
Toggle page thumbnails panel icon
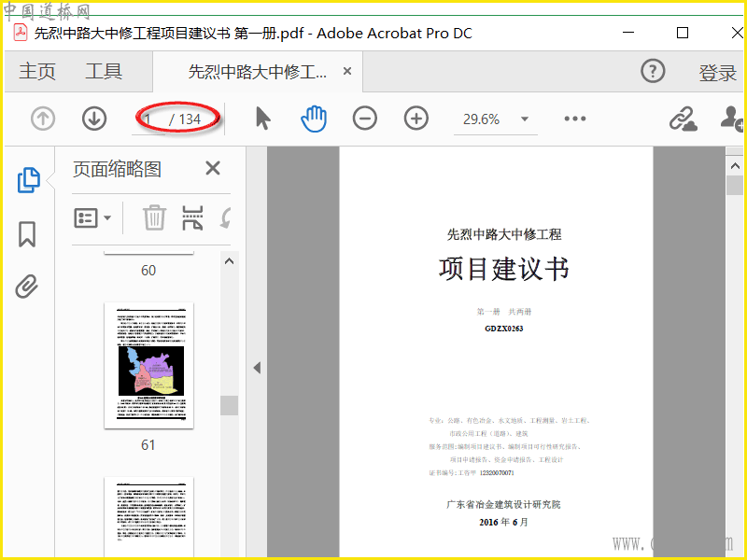(29, 180)
